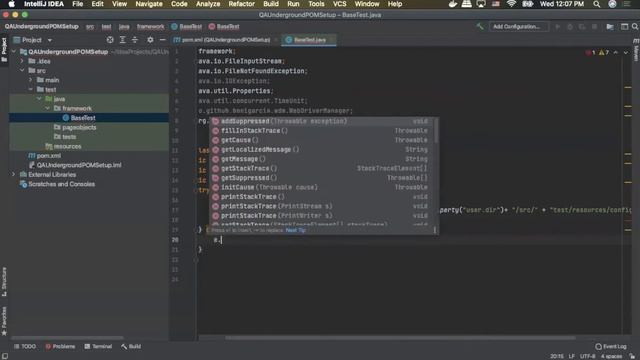Open the Navigate menu
The image size is (640, 360).
(149, 4)
